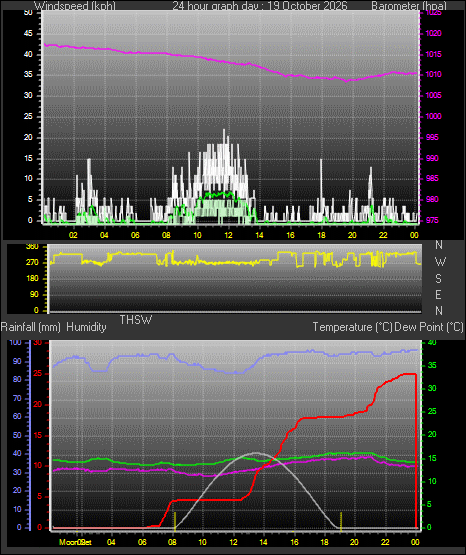466x555 pixels.
Task: Click the "Windspeed (kph)" axis title
Action: [x=75, y=6]
